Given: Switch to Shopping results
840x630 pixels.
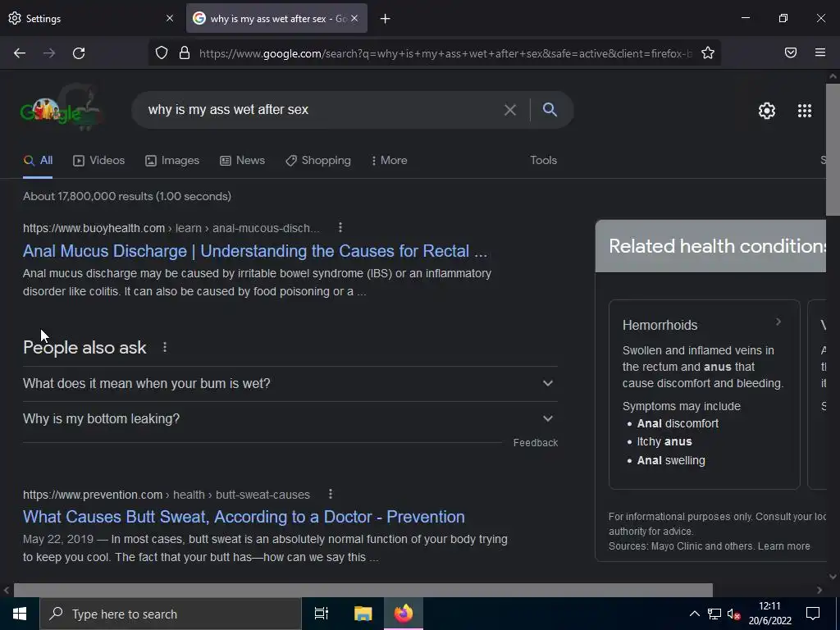Looking at the screenshot, I should pos(318,160).
